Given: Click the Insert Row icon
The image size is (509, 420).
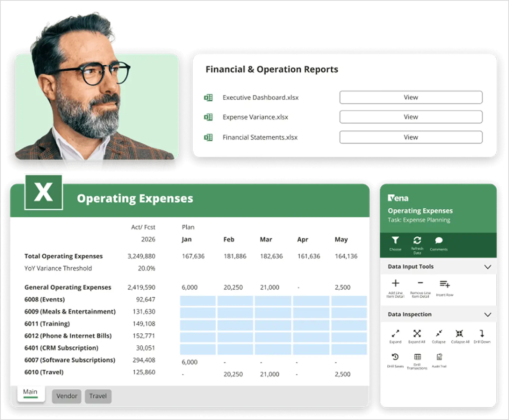Looking at the screenshot, I should tap(444, 284).
